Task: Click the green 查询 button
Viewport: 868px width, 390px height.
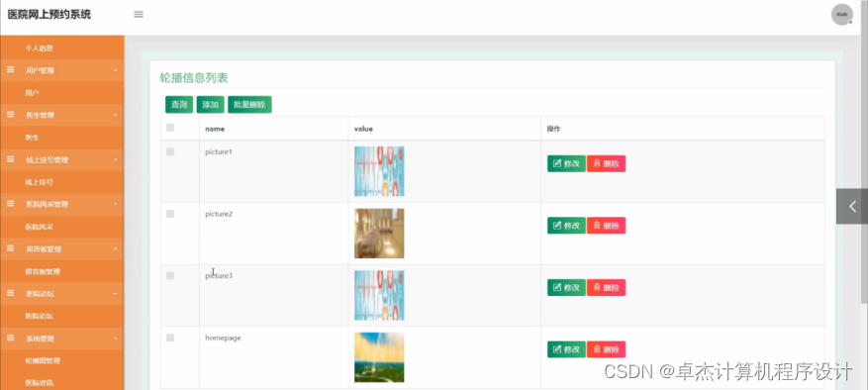Action: 179,105
